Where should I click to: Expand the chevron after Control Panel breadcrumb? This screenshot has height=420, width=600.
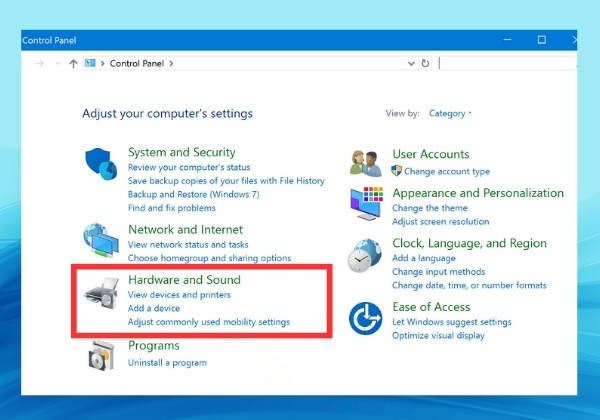coord(171,63)
